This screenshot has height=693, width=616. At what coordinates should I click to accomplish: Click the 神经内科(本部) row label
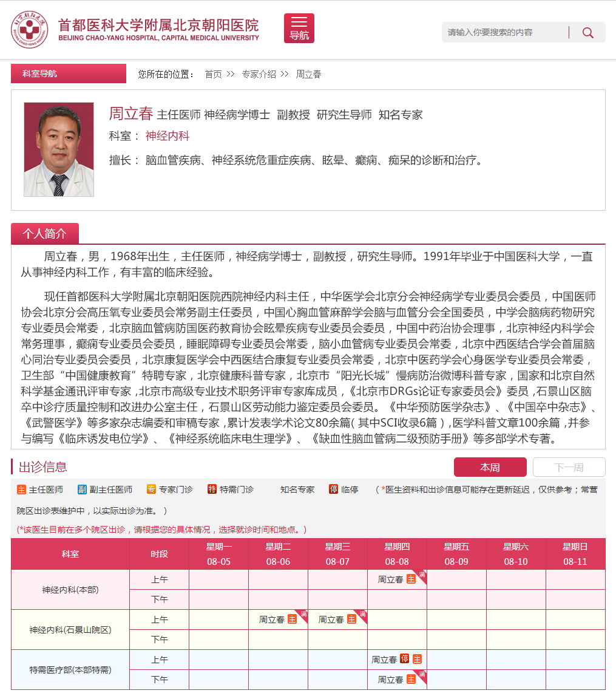[x=70, y=590]
